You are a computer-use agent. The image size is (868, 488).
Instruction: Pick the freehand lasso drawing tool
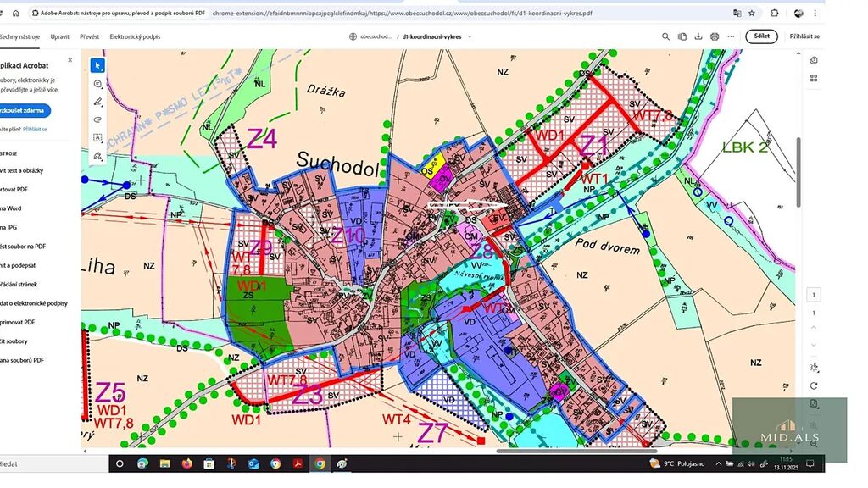tap(98, 119)
